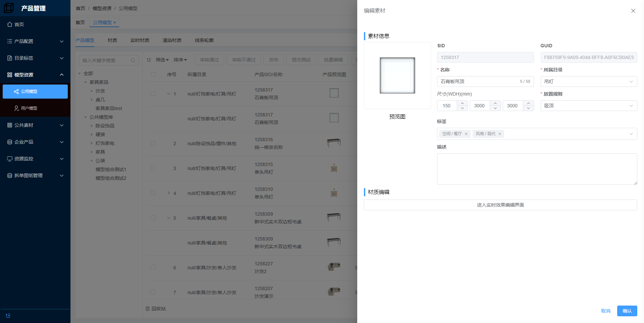Expand the 沙发 tree node
This screenshot has width=644, height=323.
92,91
